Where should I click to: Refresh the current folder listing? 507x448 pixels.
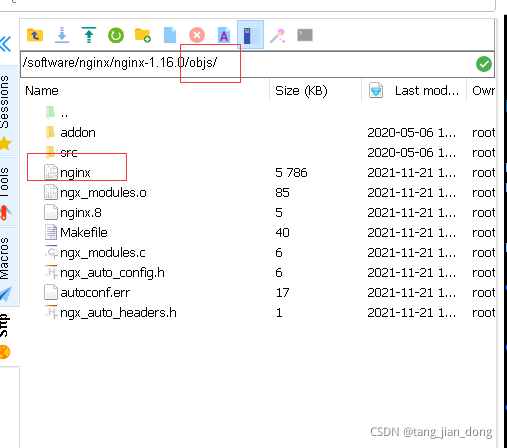[116, 35]
